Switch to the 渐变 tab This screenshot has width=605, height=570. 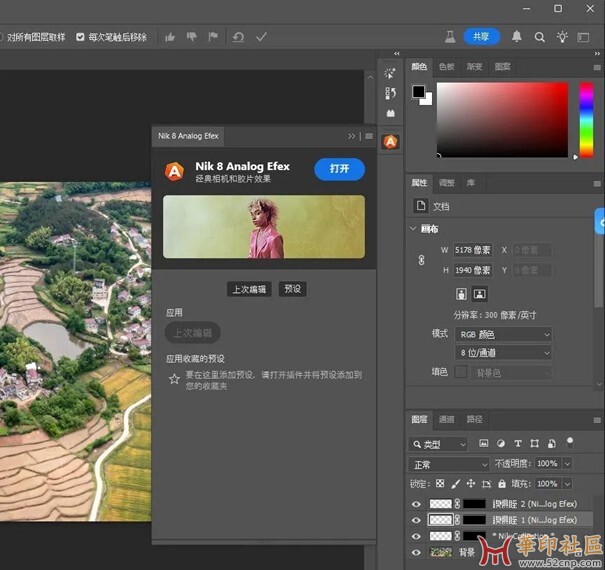point(474,67)
